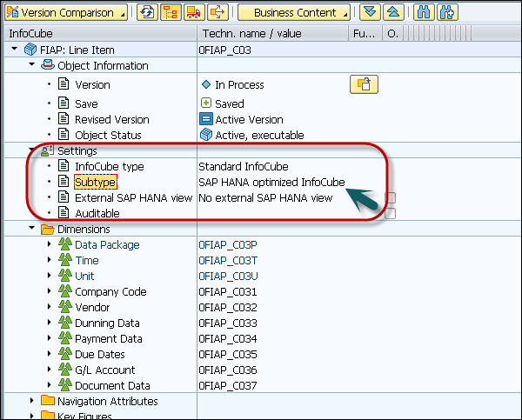This screenshot has width=522, height=420.
Task: Toggle the Auditable checkbox
Action: pyautogui.click(x=391, y=214)
